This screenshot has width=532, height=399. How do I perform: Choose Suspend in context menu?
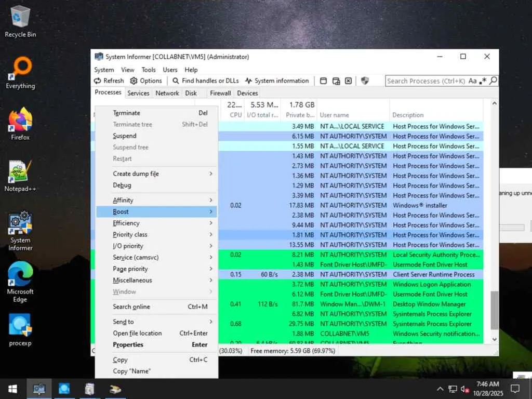[x=156, y=136]
